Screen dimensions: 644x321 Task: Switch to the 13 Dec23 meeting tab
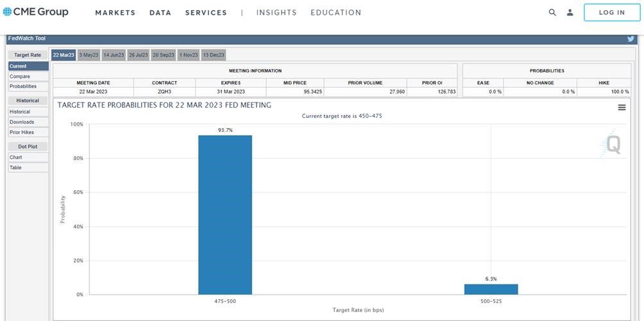coord(214,55)
